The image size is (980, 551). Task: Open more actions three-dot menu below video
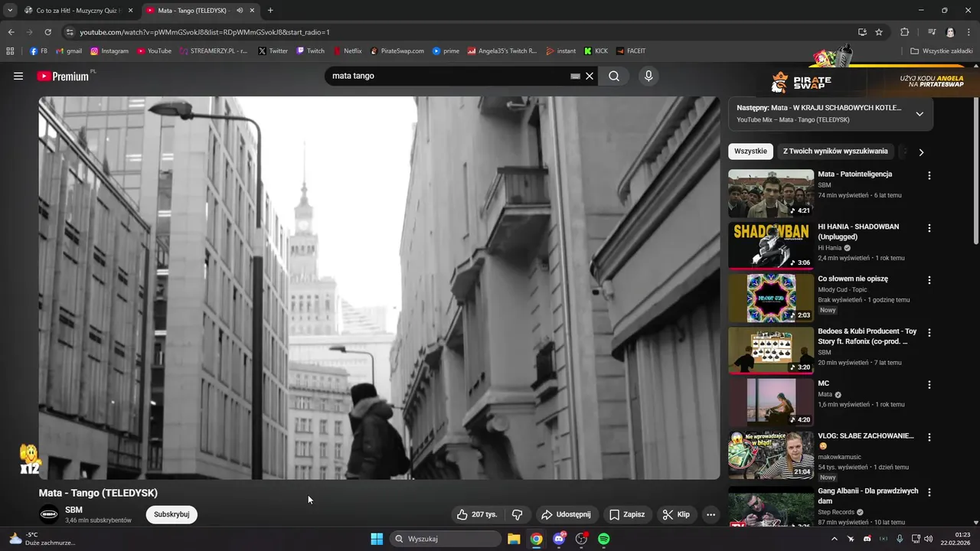[710, 514]
